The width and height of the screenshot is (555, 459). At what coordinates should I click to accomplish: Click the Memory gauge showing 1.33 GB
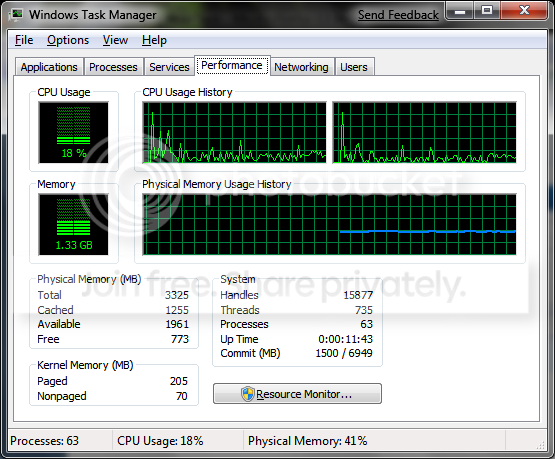pos(74,224)
